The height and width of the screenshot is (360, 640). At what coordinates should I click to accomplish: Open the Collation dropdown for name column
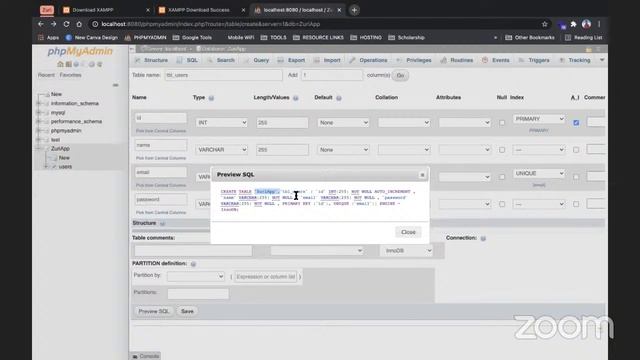pos(404,150)
